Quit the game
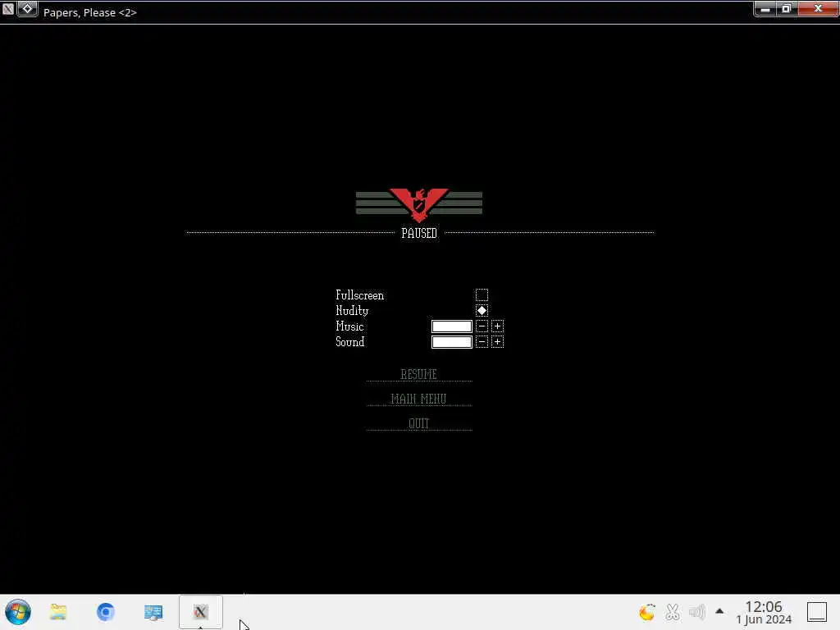The width and height of the screenshot is (840, 630). point(419,423)
